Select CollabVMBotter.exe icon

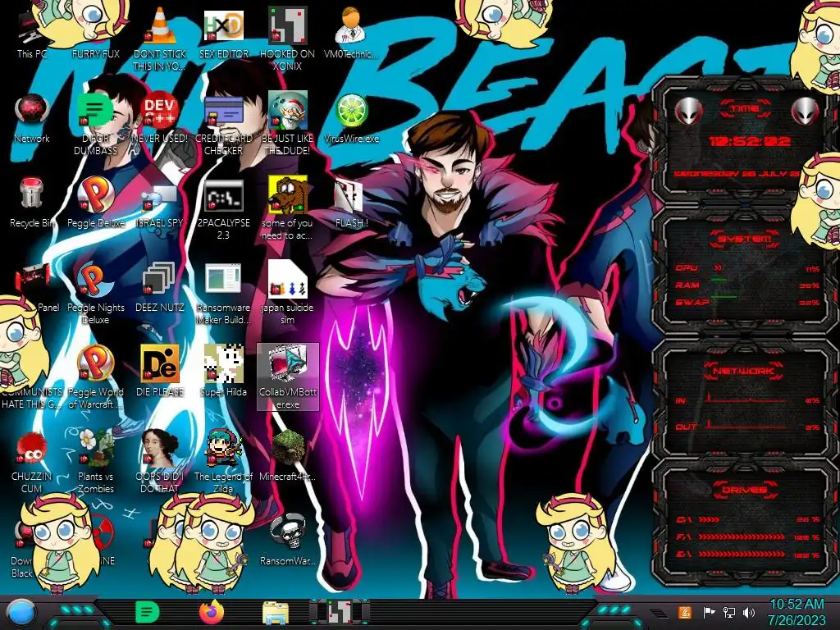tap(288, 377)
